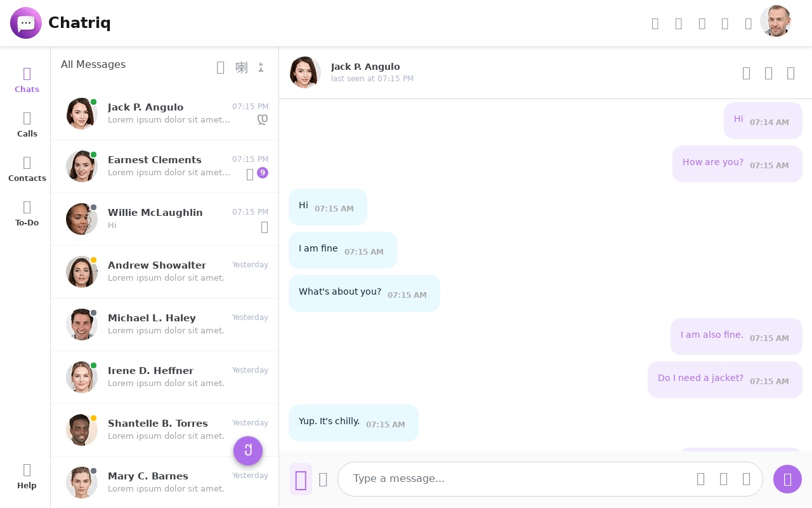Open the Shantelle B. Torres chat
812x508 pixels.
pos(165,430)
